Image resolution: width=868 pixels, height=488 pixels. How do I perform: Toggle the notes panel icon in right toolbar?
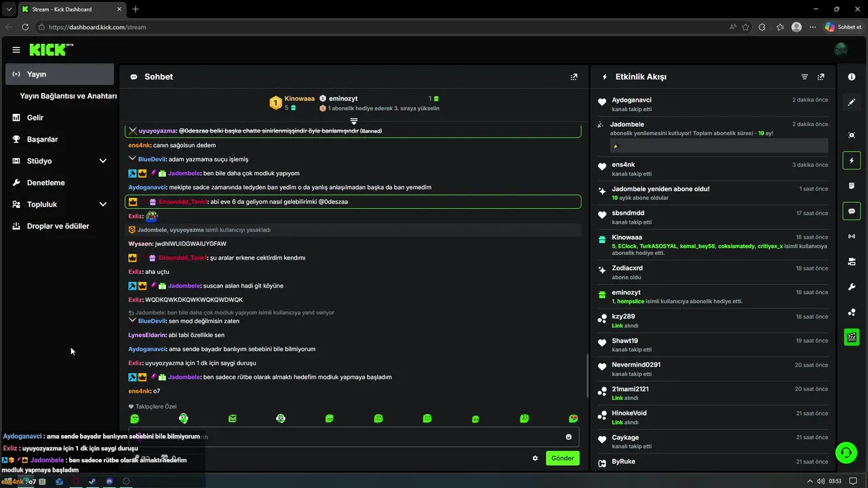point(852,186)
